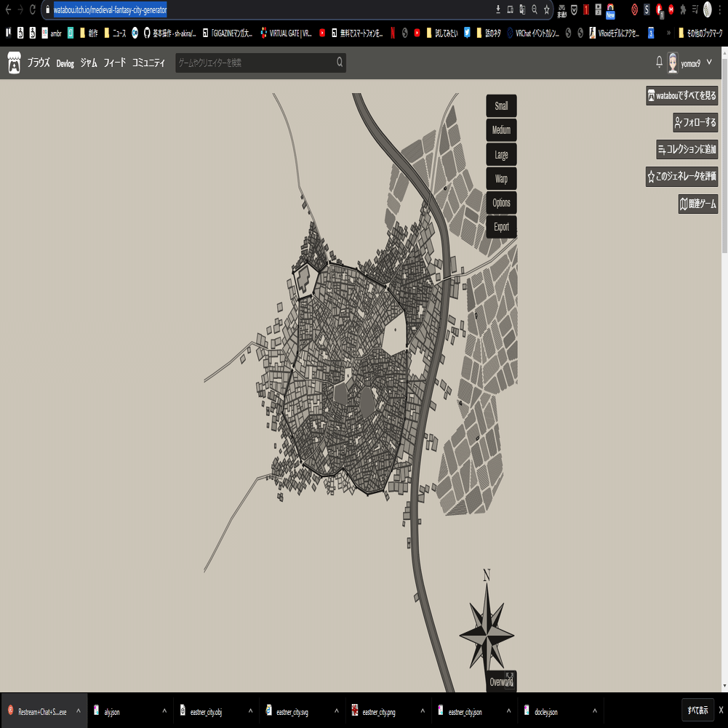The height and width of the screenshot is (728, 728).
Task: Open the Pocket extension icon
Action: click(574, 9)
